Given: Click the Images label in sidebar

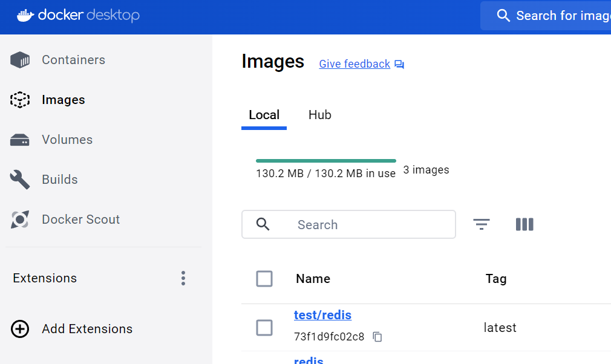Looking at the screenshot, I should click(x=64, y=100).
